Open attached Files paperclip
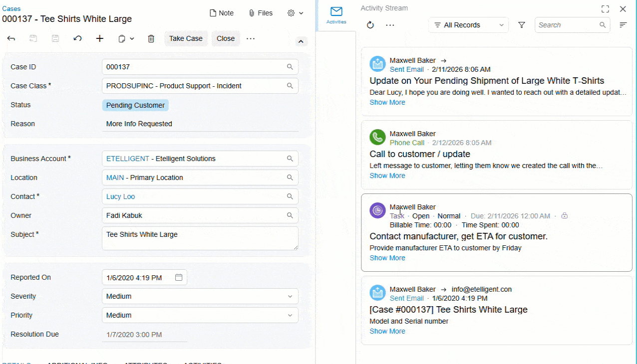 point(261,13)
